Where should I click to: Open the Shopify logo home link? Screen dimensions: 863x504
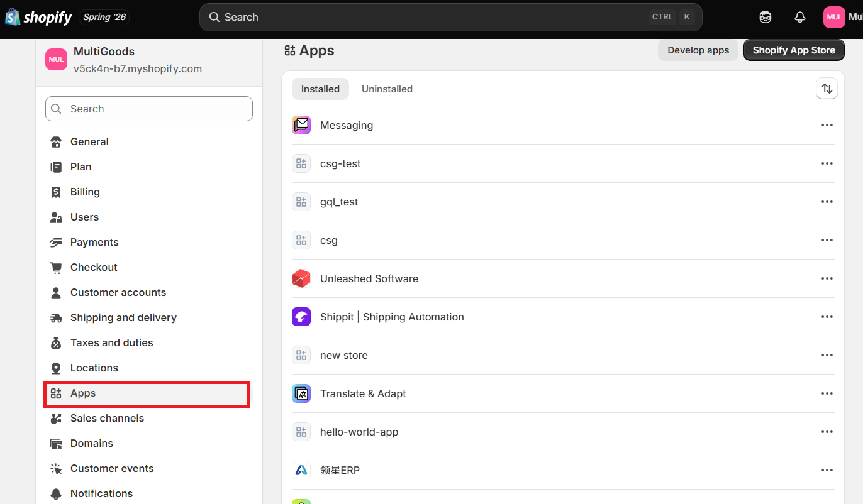[38, 17]
